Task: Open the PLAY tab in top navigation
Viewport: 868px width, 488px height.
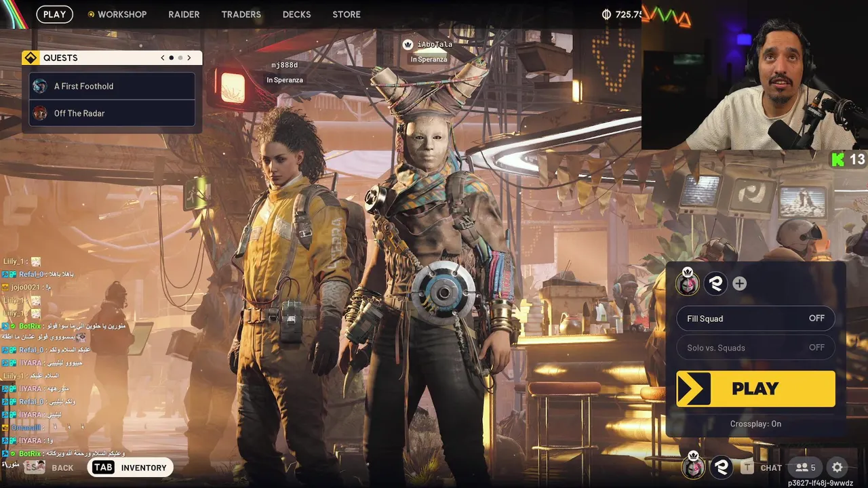Action: 54,14
